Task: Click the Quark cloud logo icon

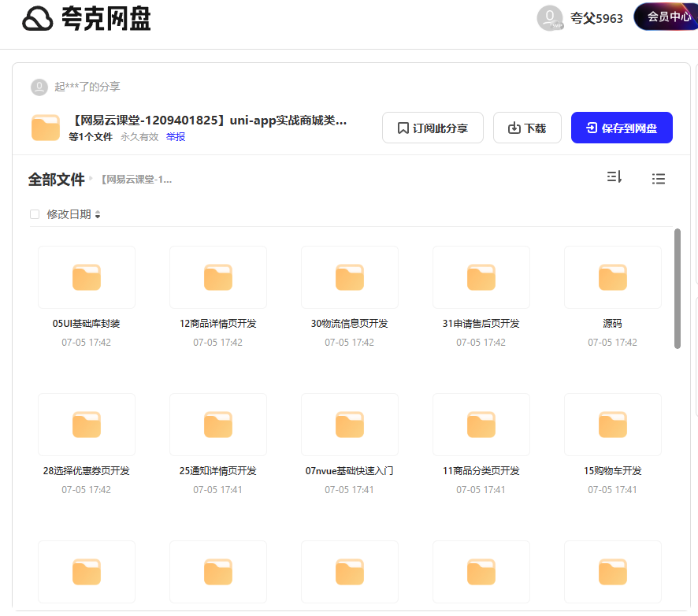Action: tap(37, 19)
